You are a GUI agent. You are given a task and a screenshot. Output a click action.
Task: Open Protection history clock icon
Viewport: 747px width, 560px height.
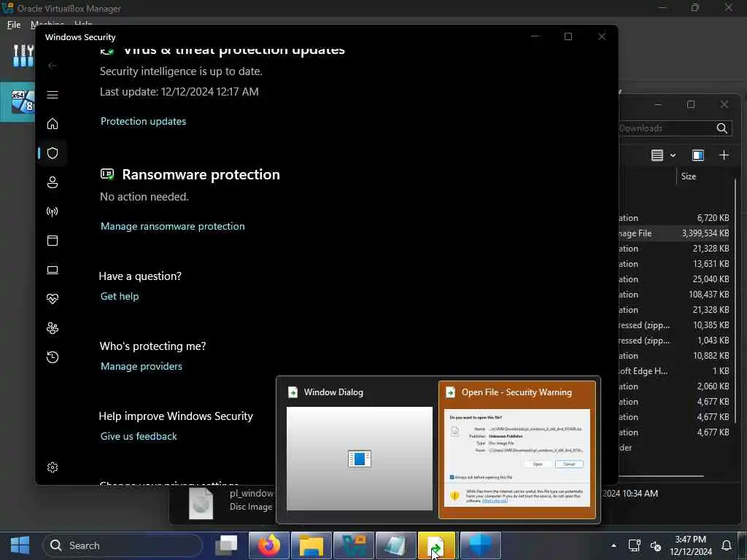pos(53,357)
